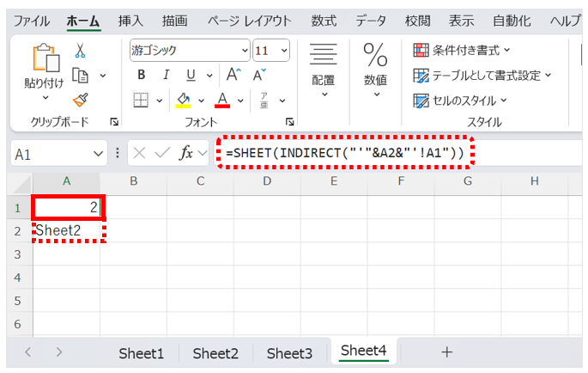Apply cell borders icon
Screen dimensions: 588x373
[x=141, y=101]
